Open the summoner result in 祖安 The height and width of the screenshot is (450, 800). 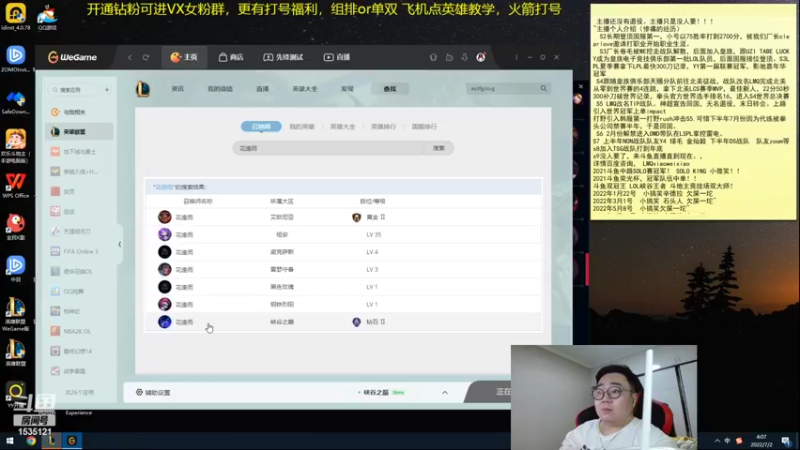coord(343,235)
